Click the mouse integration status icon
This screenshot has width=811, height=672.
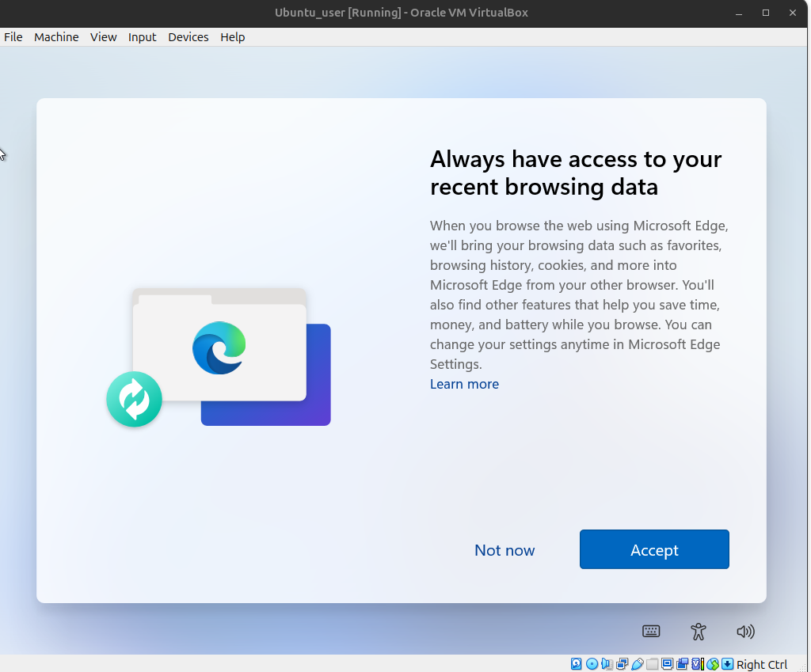pyautogui.click(x=713, y=664)
